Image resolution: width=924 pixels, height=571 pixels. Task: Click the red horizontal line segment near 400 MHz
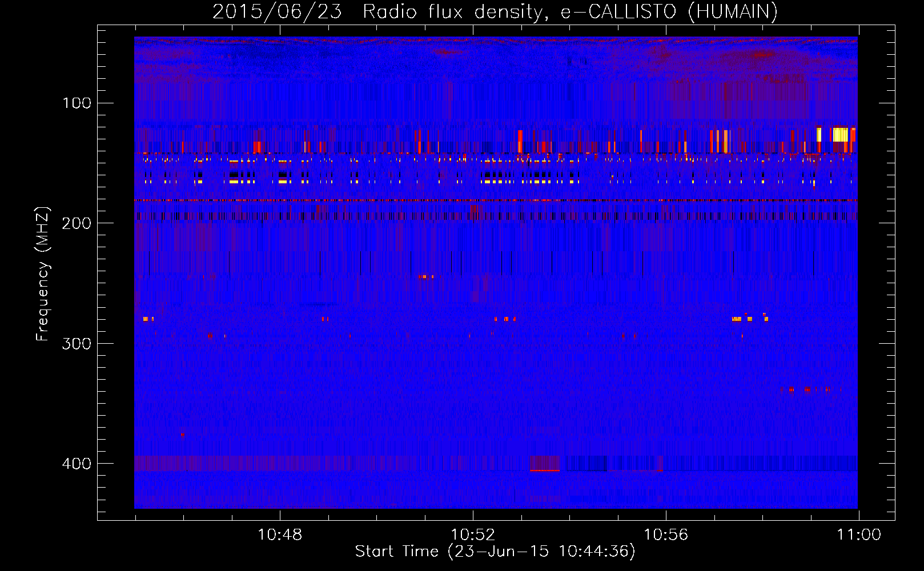pyautogui.click(x=544, y=471)
